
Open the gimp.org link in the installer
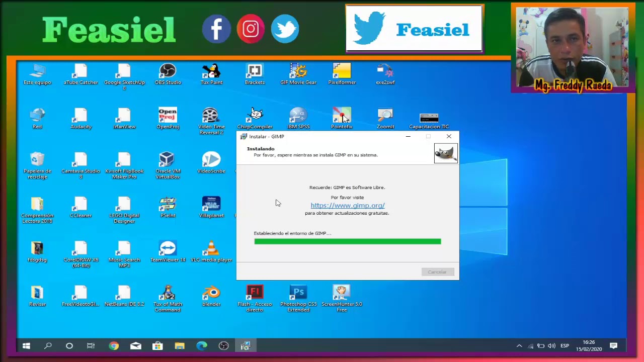[348, 206]
